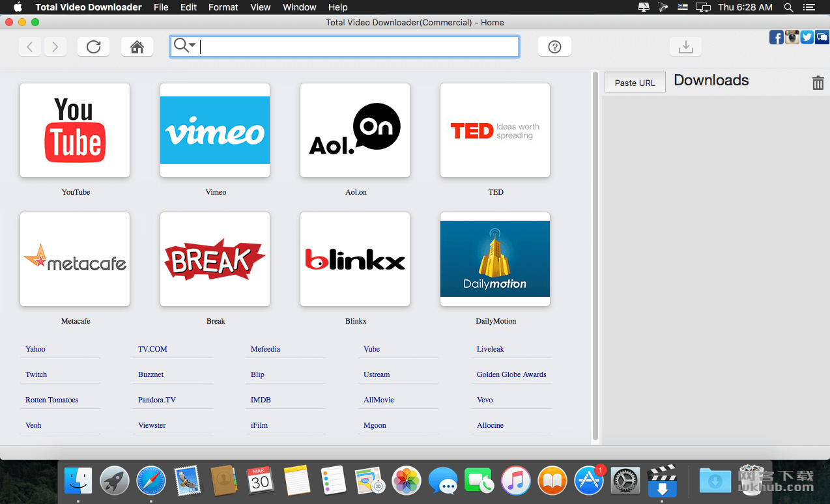Click the download toolbar button
830x504 pixels.
(x=685, y=46)
